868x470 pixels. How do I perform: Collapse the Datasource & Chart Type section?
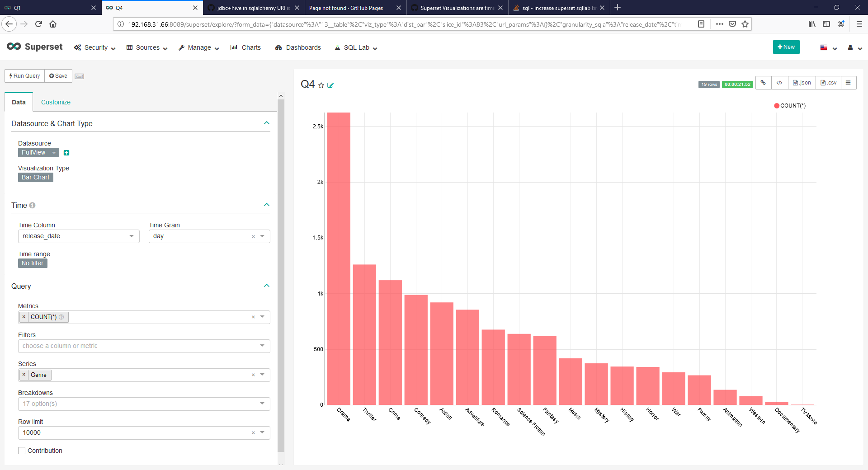point(266,123)
